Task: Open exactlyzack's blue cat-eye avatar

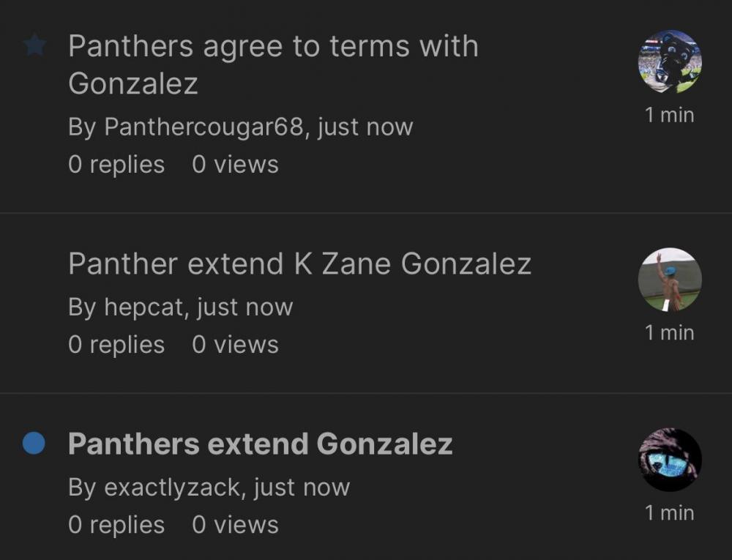Action: [x=670, y=460]
